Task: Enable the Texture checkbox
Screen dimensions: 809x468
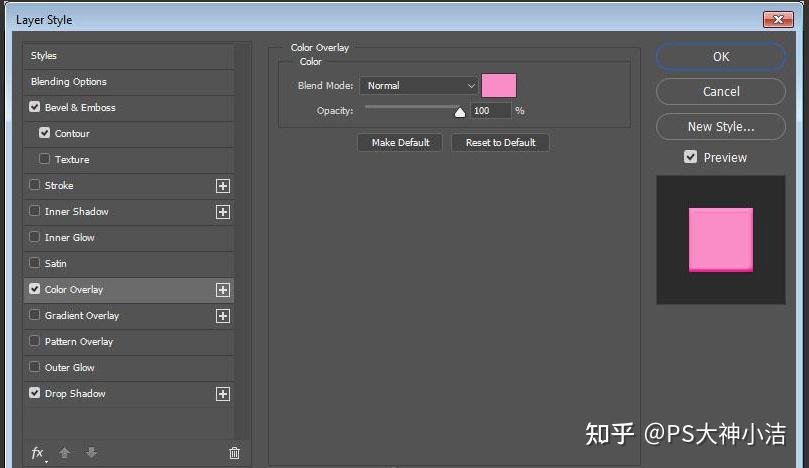Action: click(44, 158)
